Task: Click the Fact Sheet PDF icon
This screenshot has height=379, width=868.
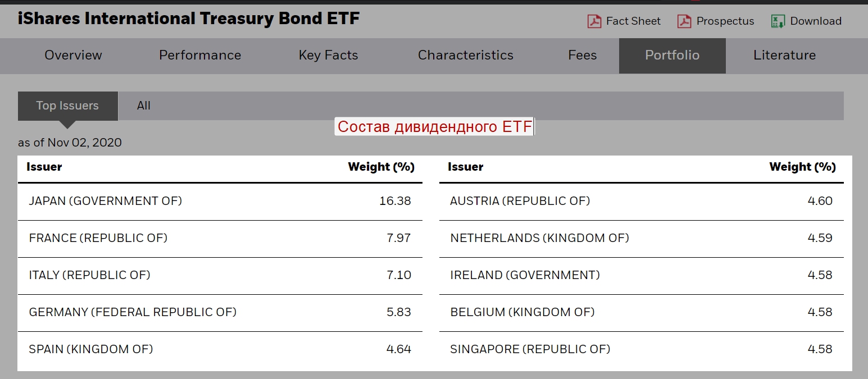Action: coord(594,21)
